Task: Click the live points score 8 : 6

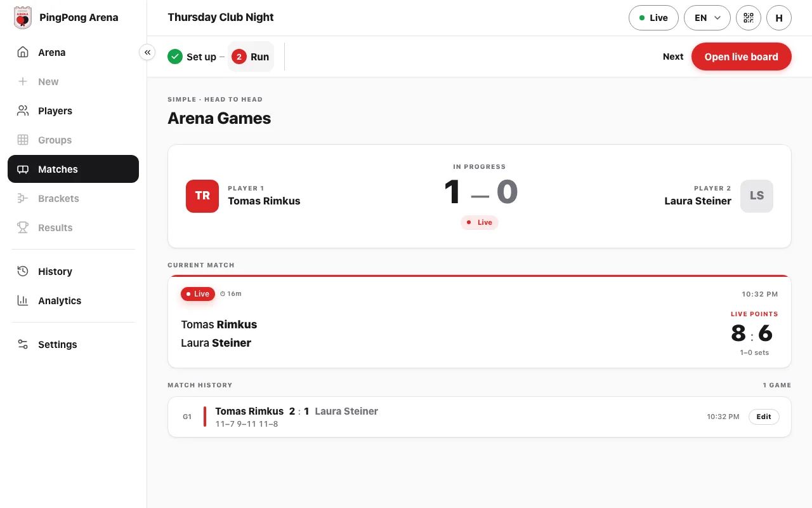Action: pos(752,333)
